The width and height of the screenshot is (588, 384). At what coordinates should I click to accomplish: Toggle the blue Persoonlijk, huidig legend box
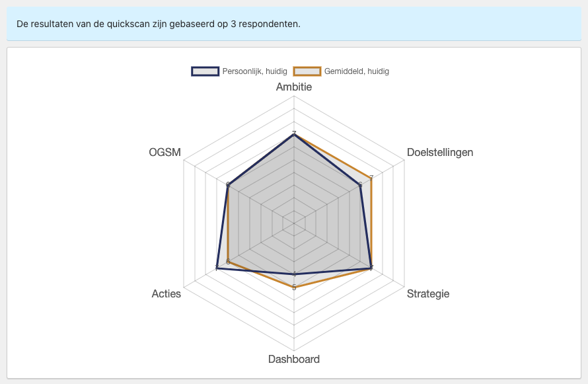click(205, 71)
